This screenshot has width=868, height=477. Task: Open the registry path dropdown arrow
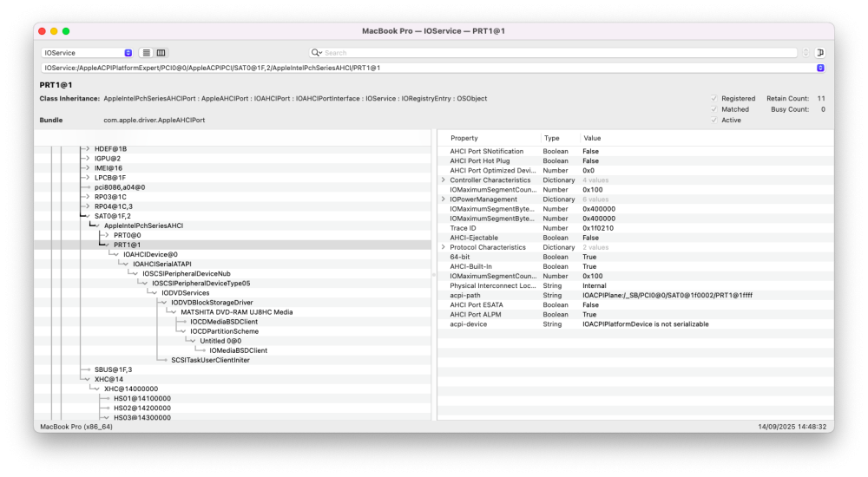(x=820, y=68)
